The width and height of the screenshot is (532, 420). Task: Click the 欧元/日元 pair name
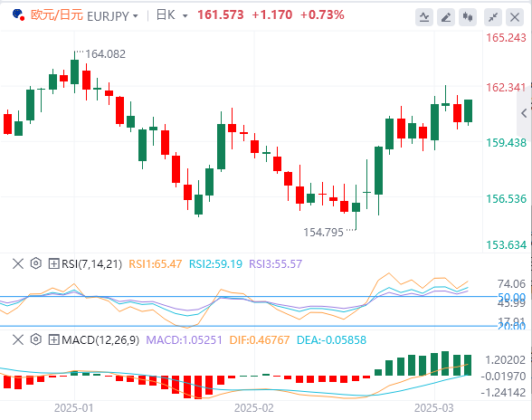tap(57, 15)
